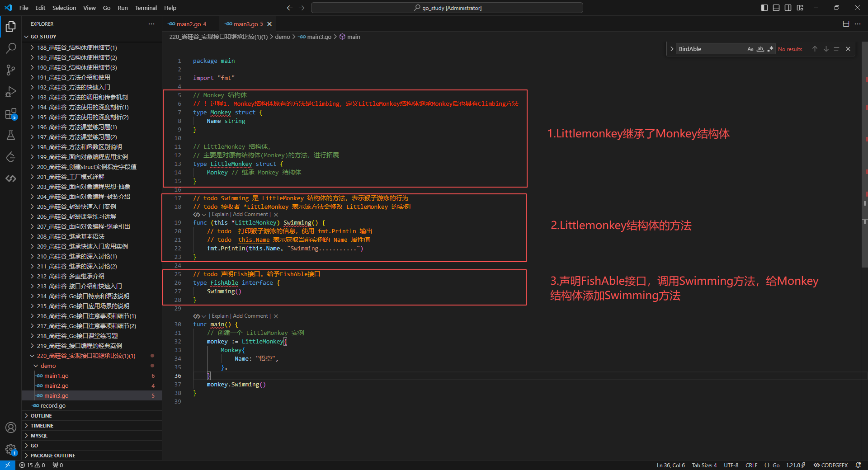Expand the GO section in Explorer
The height and width of the screenshot is (470, 868).
pyautogui.click(x=92, y=446)
